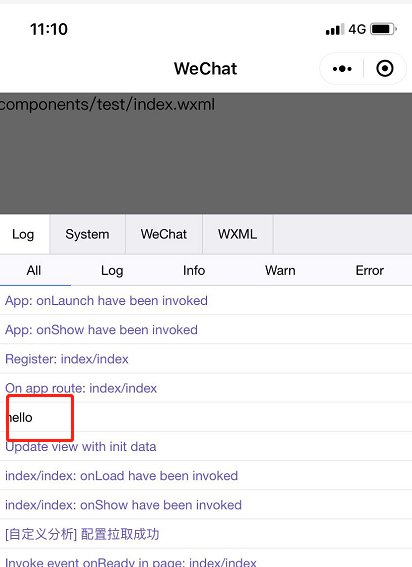Filter console by Log level
Screen dimensions: 412x567
pos(112,270)
